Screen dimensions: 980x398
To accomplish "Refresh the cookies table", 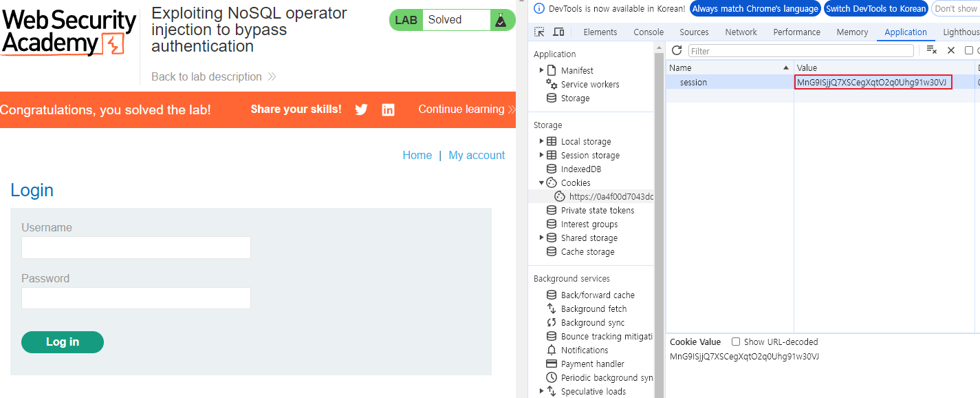I will [x=677, y=50].
